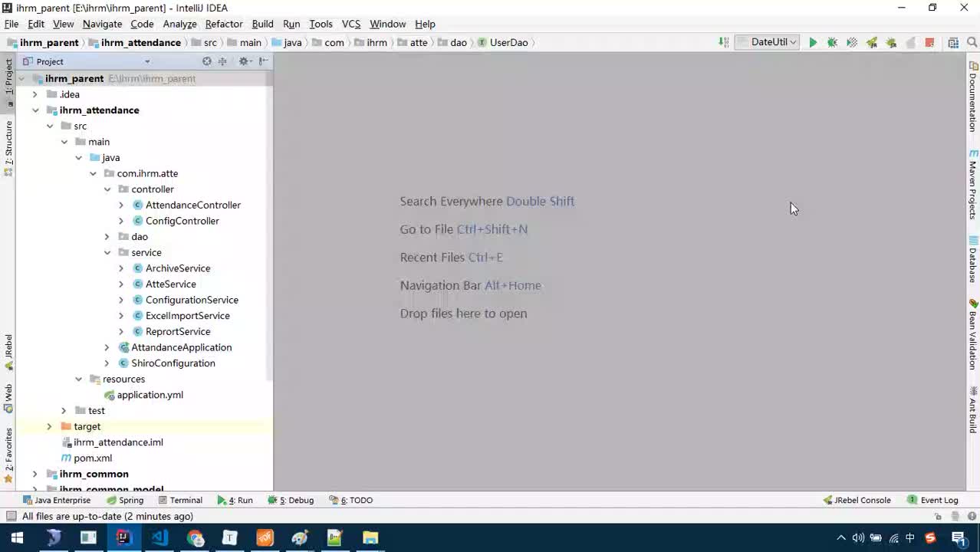Open the 5: Debug tool window
This screenshot has width=980, height=552.
[x=291, y=500]
